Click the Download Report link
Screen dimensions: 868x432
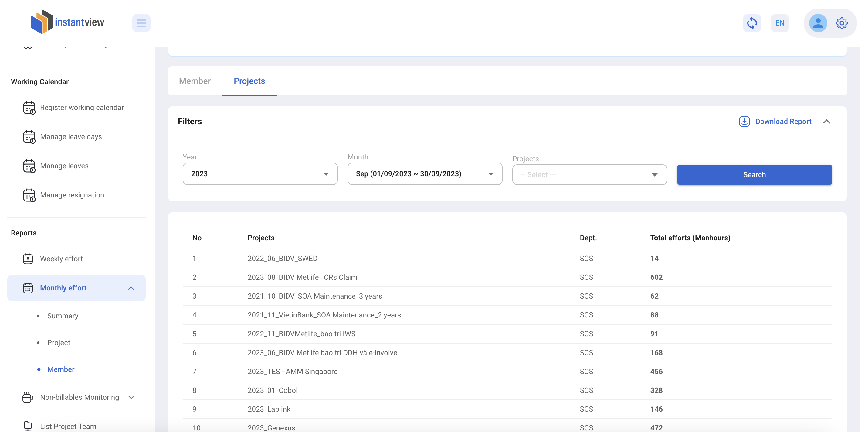click(783, 122)
